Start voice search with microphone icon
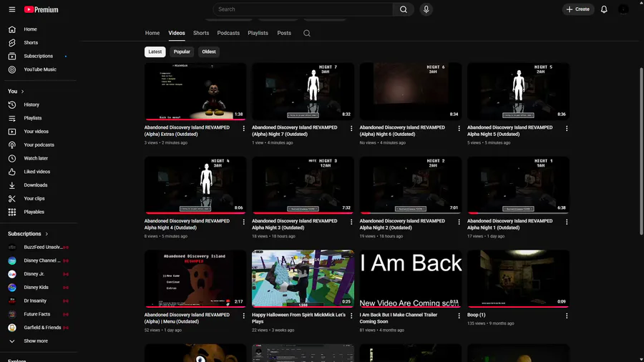The image size is (644, 362). pos(426,9)
